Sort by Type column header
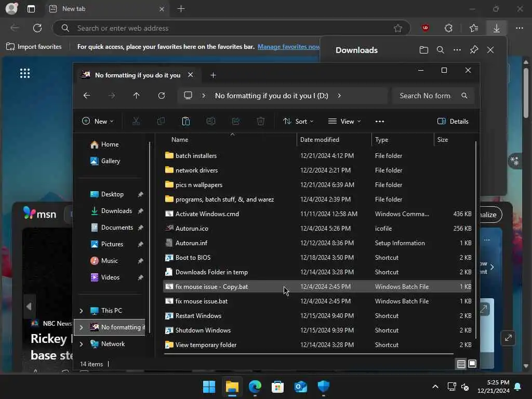This screenshot has width=532, height=399. [403, 140]
